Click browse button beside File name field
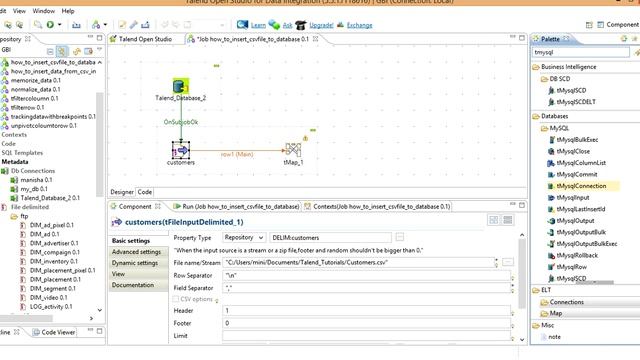This screenshot has width=640, height=360. (x=508, y=262)
